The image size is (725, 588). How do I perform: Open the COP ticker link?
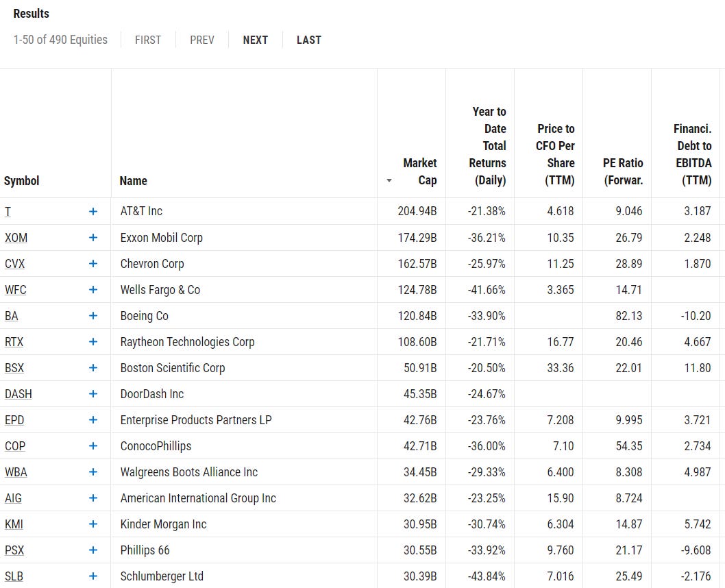(x=15, y=446)
